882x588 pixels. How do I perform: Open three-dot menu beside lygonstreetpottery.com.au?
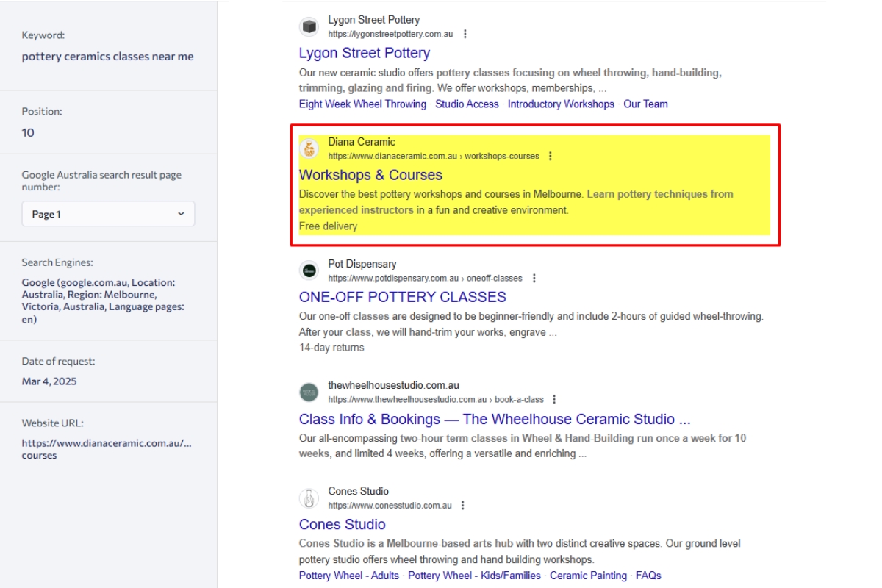[x=465, y=34]
